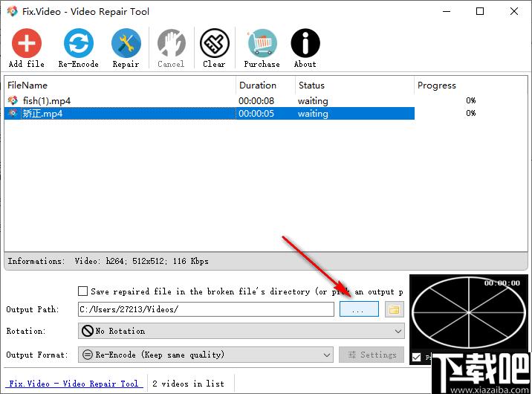Launch the Repair tool icon

[126, 43]
